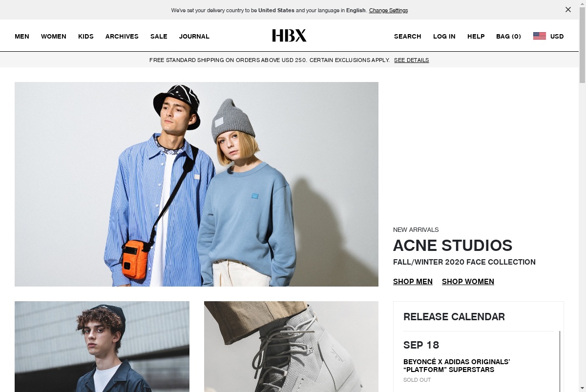Open the ARCHIVES section
This screenshot has width=586, height=392.
pyautogui.click(x=122, y=37)
